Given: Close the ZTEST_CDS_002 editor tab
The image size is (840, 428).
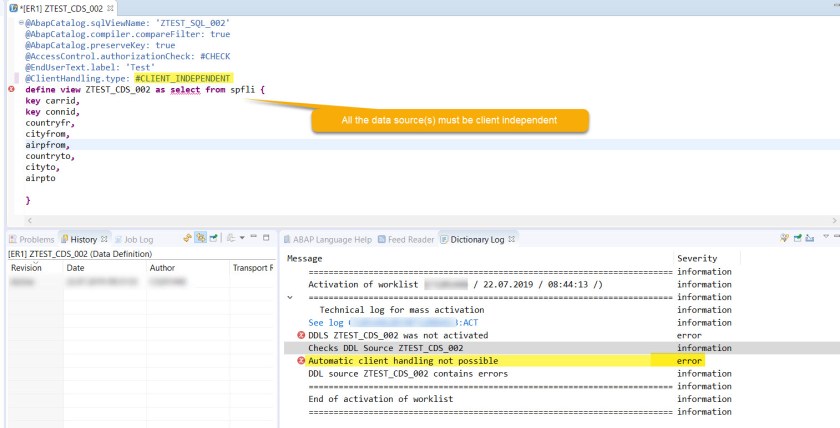Looking at the screenshot, I should tap(109, 8).
